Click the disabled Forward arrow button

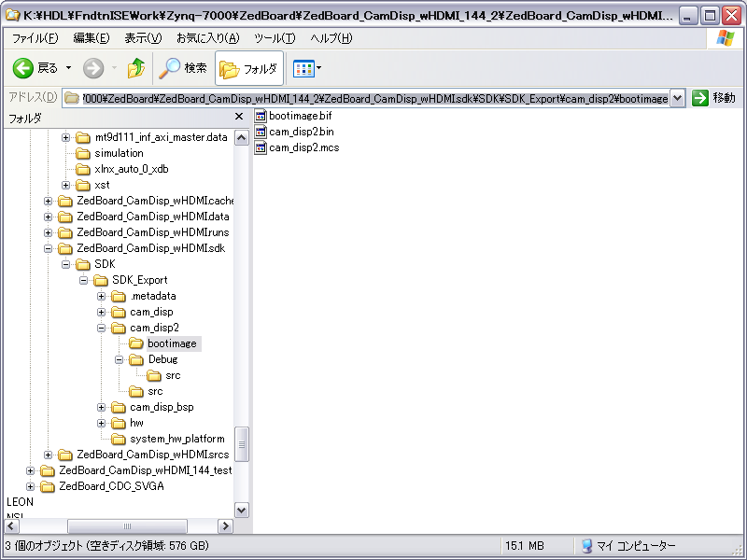(x=93, y=68)
